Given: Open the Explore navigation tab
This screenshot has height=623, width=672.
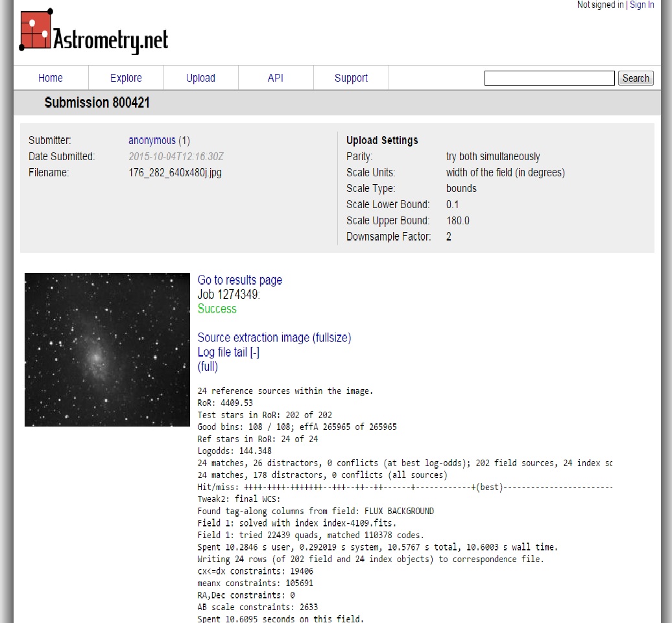Looking at the screenshot, I should [x=126, y=78].
